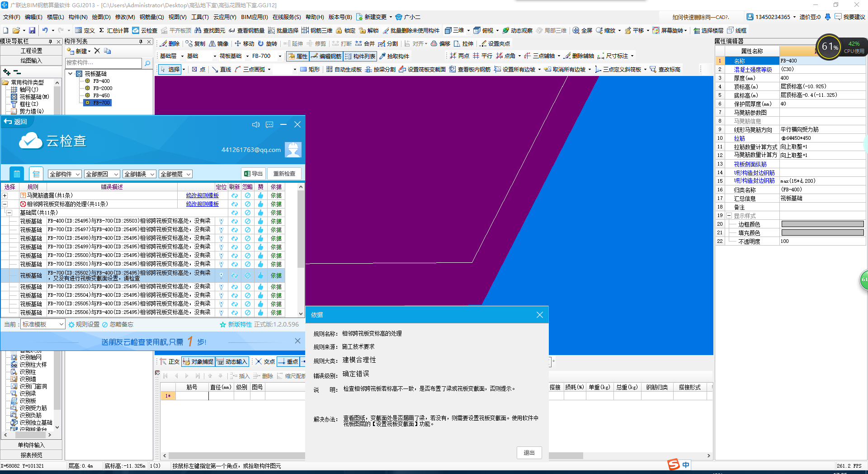The width and height of the screenshot is (868, 474).
Task: Click the 锁定 lock icon
Action: 345,30
